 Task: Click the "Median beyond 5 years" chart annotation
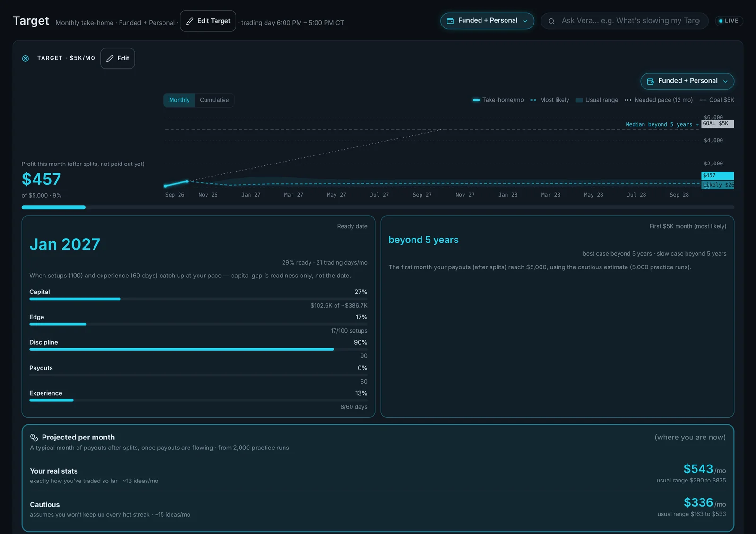pos(662,125)
